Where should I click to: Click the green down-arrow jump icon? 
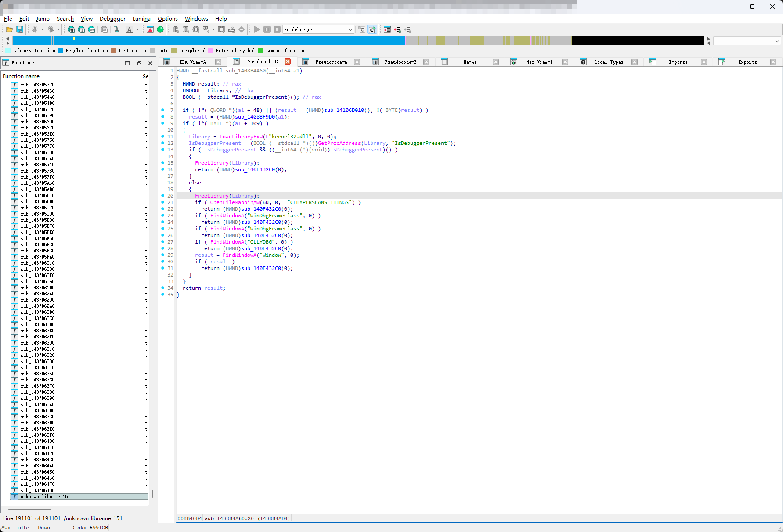116,29
